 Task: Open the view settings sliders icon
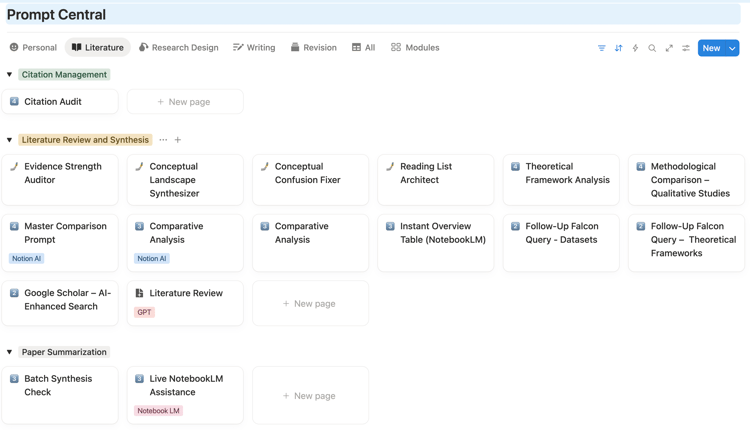coord(686,48)
